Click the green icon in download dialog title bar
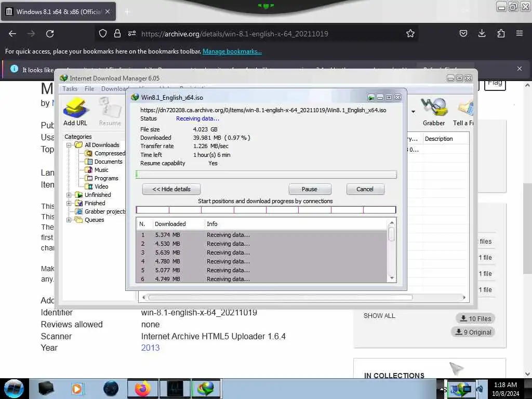This screenshot has width=532, height=399. pyautogui.click(x=371, y=98)
